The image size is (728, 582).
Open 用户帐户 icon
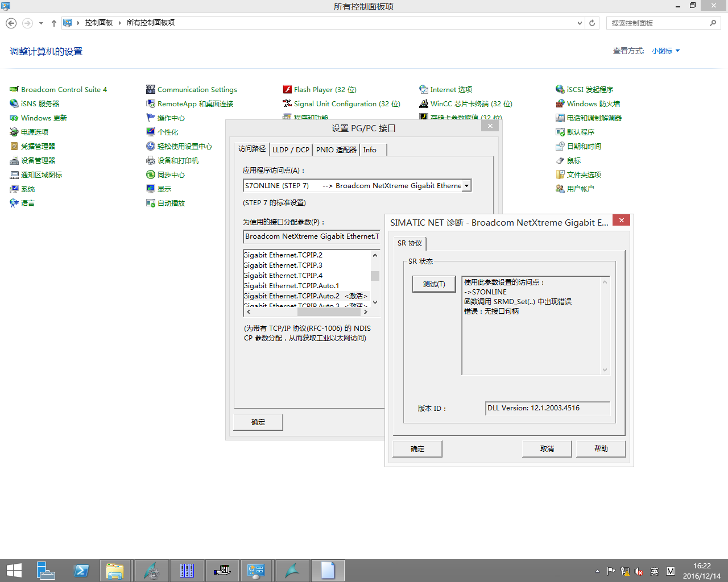pyautogui.click(x=560, y=189)
